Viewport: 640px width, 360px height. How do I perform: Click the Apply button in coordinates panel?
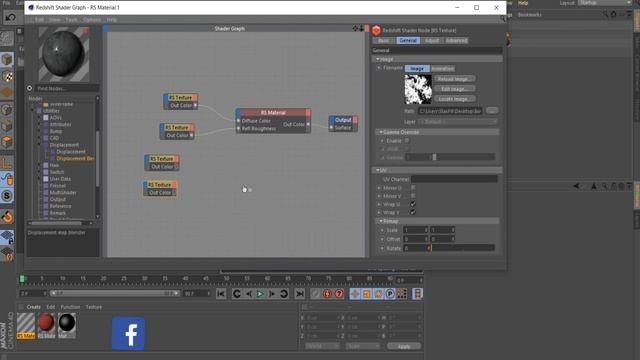[404, 346]
